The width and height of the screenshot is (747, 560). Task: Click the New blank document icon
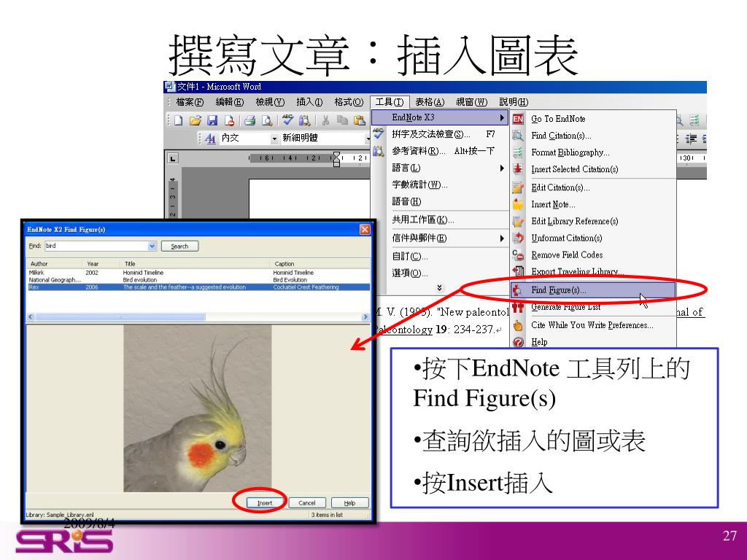click(179, 120)
